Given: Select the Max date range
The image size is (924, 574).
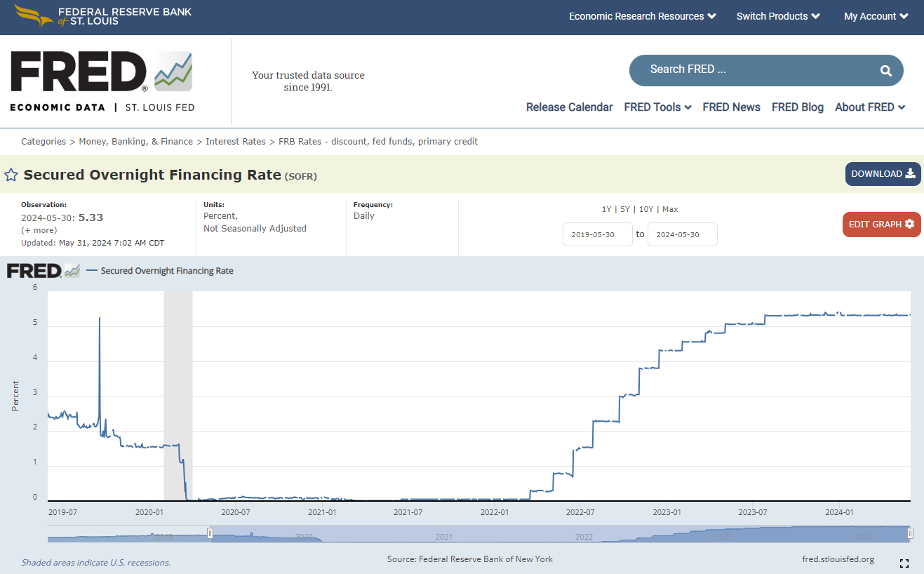Looking at the screenshot, I should click(x=670, y=209).
